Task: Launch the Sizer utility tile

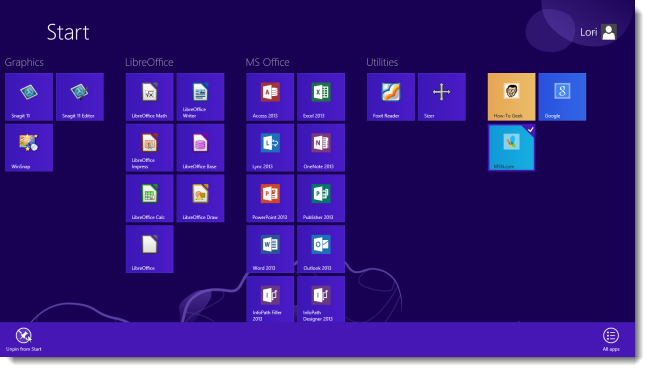Action: click(442, 97)
